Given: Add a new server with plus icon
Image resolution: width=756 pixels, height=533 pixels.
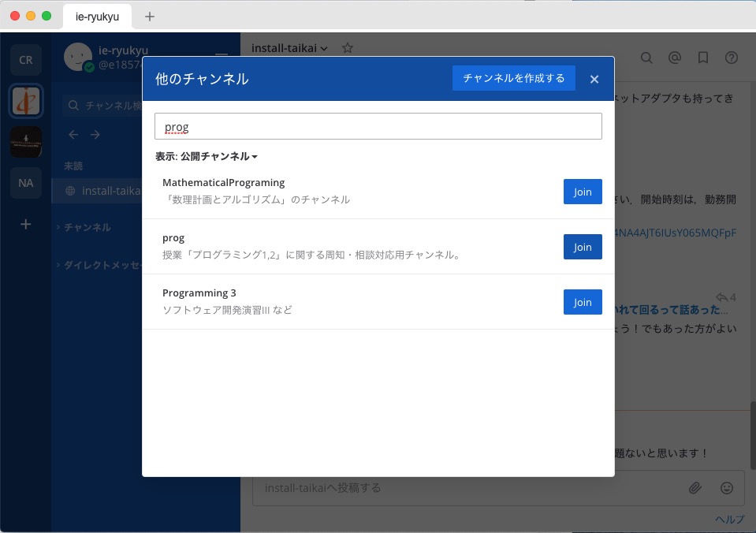Looking at the screenshot, I should point(25,224).
